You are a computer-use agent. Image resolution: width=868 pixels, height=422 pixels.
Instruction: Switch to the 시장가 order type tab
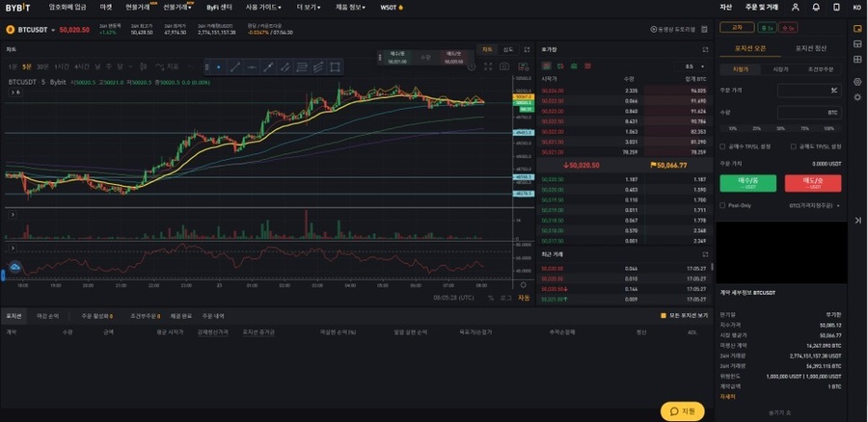[779, 69]
